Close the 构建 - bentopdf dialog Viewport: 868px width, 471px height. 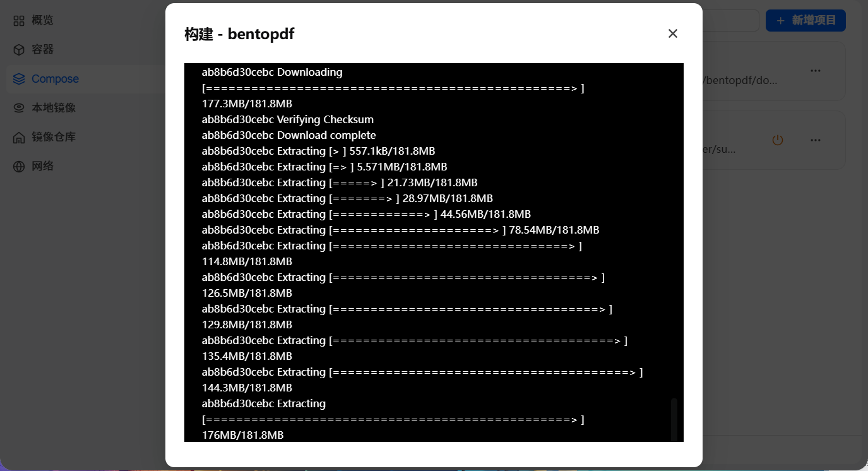672,33
